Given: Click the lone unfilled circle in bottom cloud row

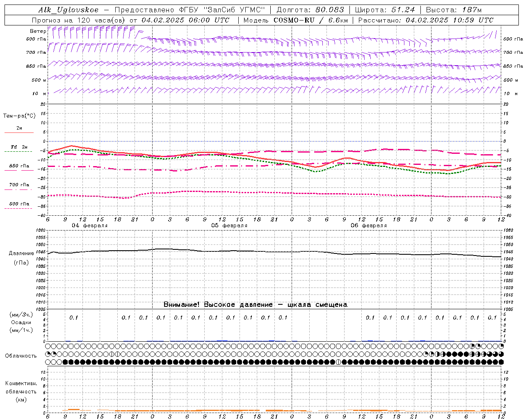Looking at the screenshot, I should click(x=338, y=362).
